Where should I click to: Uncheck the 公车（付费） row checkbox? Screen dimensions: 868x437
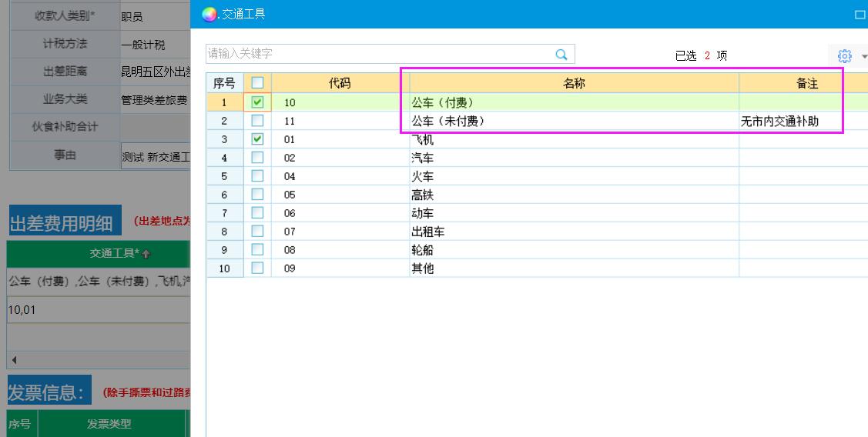coord(257,102)
